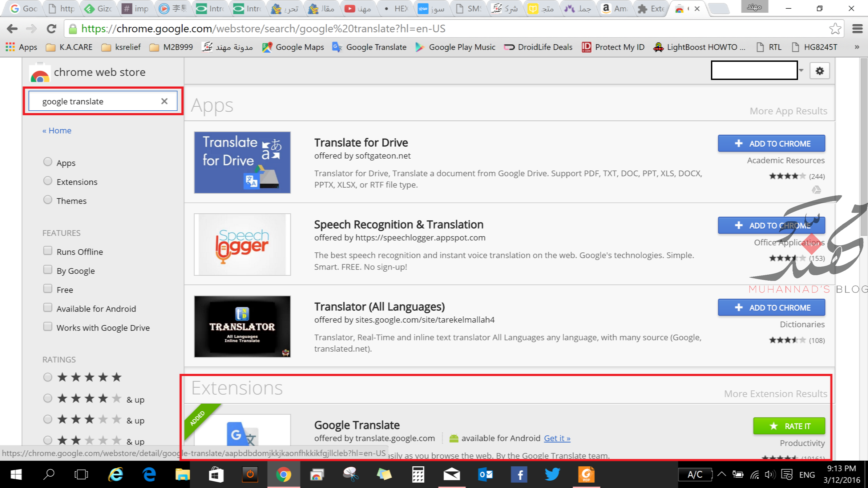
Task: Switch to the Exte extensions tab
Action: click(x=652, y=9)
